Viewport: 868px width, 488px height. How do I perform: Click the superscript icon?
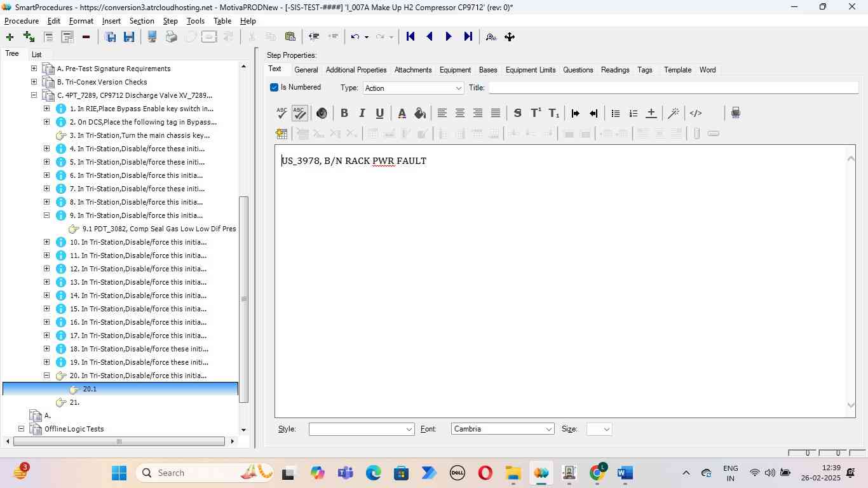(x=536, y=113)
